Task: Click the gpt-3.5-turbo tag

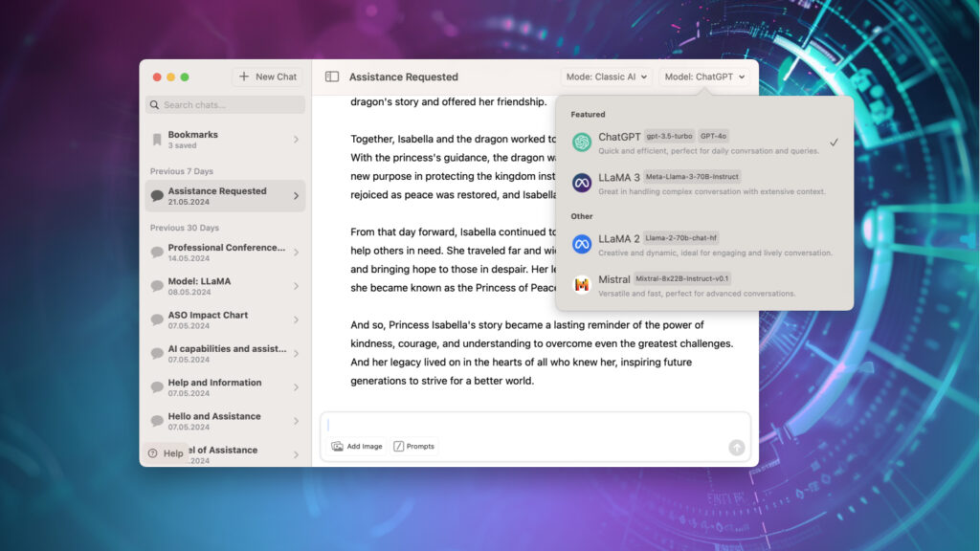Action: click(x=669, y=136)
